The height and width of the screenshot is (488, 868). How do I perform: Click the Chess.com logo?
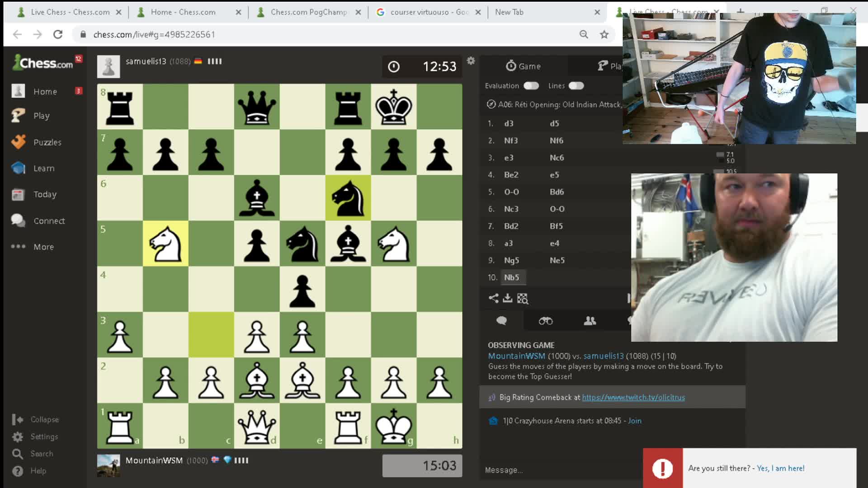pos(43,63)
